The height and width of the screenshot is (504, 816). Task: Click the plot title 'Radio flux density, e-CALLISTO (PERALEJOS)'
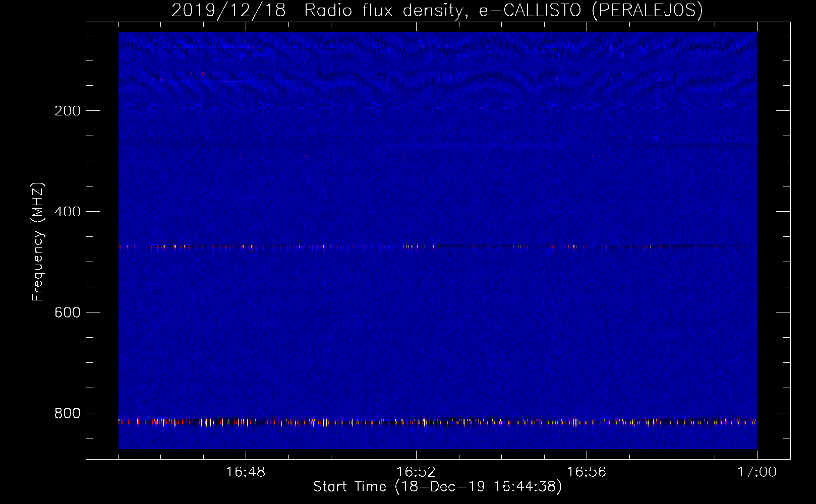pyautogui.click(x=503, y=11)
